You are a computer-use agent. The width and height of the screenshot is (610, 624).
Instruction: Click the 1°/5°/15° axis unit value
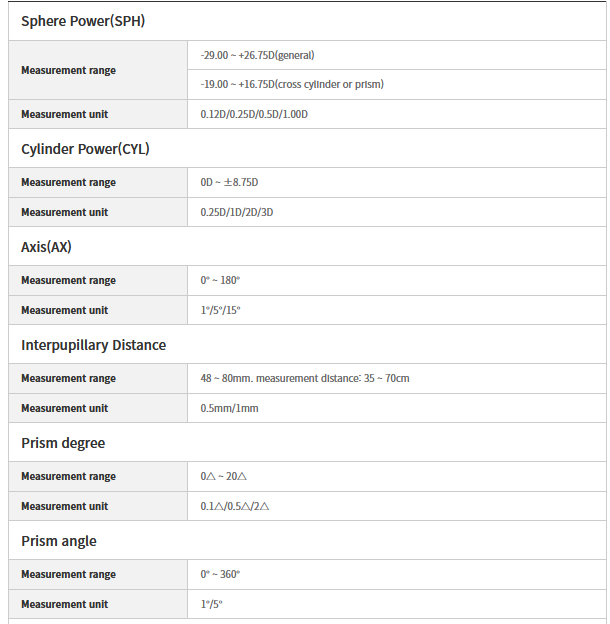[x=220, y=310]
